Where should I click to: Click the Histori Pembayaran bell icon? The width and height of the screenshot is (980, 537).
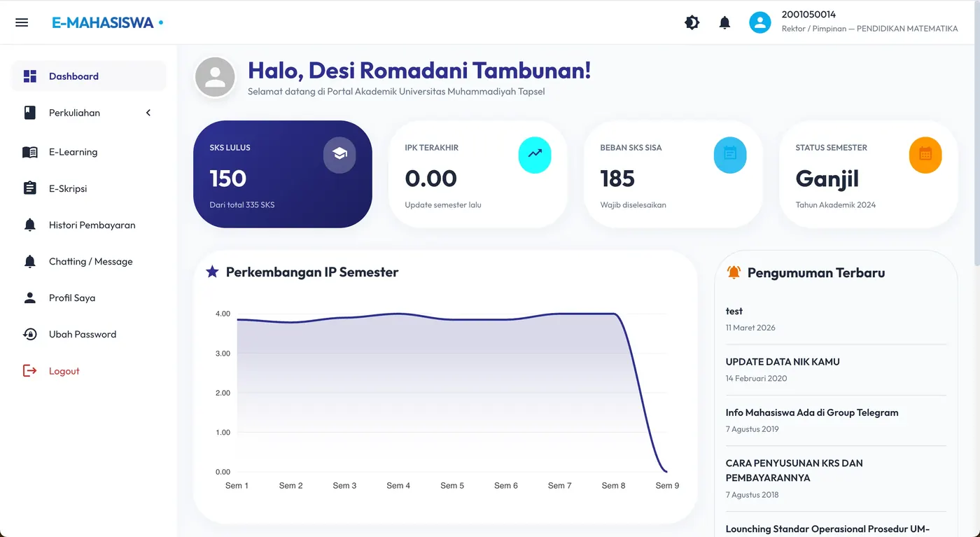tap(29, 225)
